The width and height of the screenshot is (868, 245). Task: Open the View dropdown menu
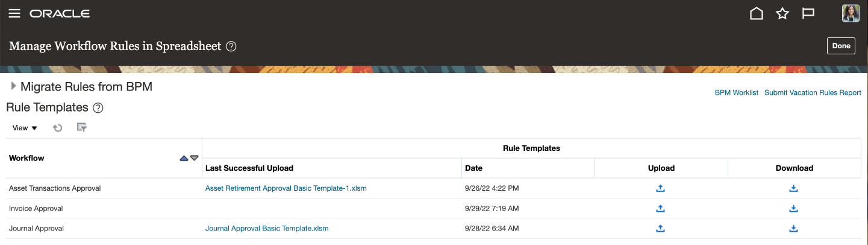[x=25, y=128]
